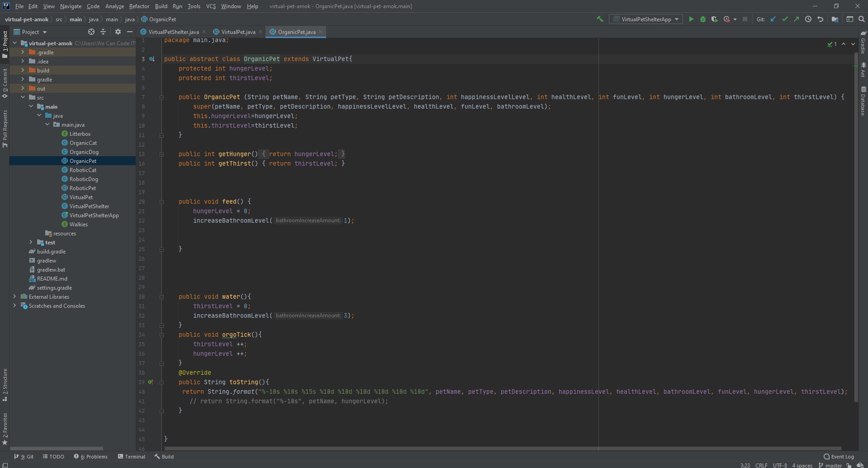Click the Collapse All icon in Project panel
868x468 pixels.
click(x=103, y=32)
